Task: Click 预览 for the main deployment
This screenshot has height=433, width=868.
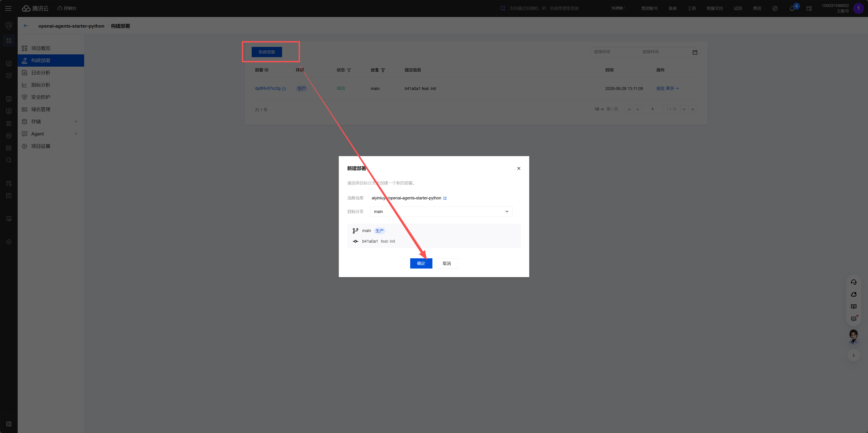Action: click(x=660, y=89)
